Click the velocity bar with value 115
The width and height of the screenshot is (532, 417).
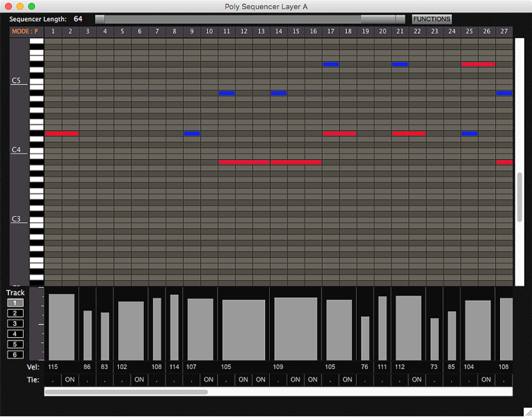[x=61, y=327]
